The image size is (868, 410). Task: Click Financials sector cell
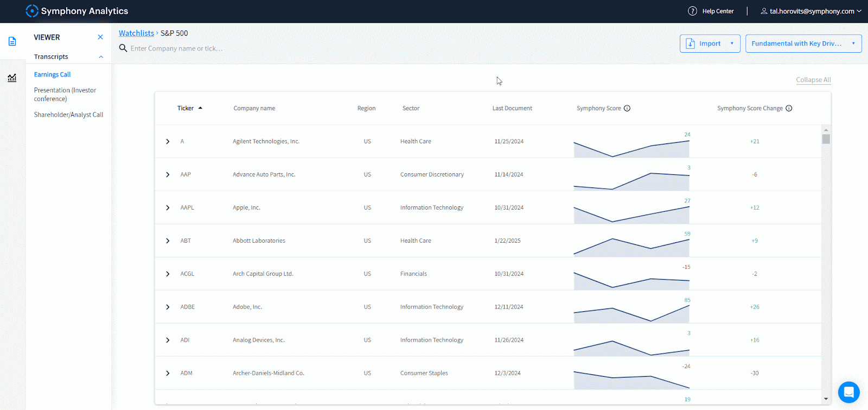[413, 274]
